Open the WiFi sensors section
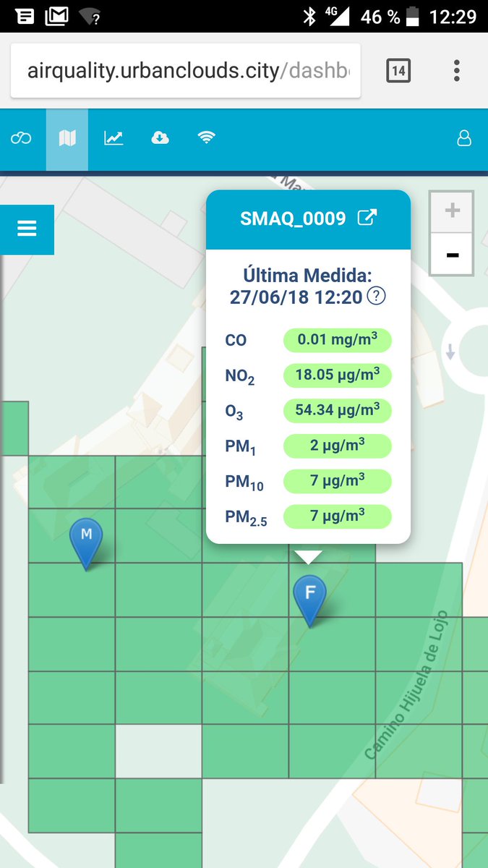 [x=207, y=138]
